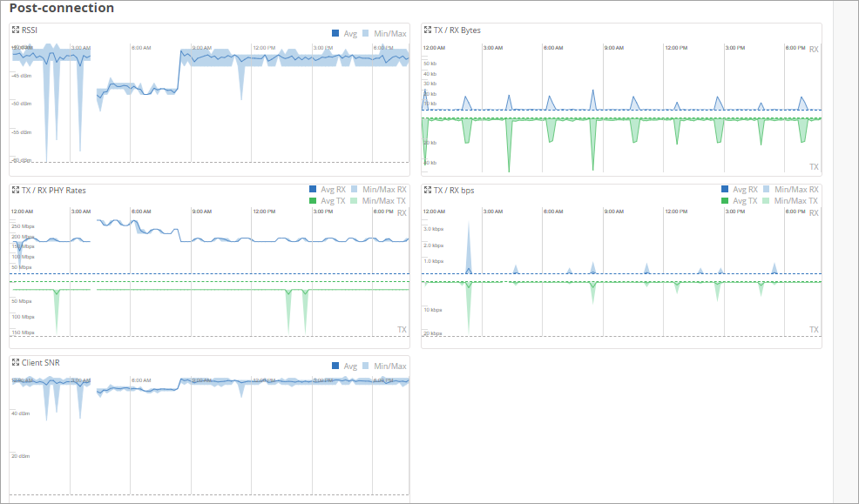Expand the TX / RX Bytes chart
This screenshot has height=504, width=859.
427,30
